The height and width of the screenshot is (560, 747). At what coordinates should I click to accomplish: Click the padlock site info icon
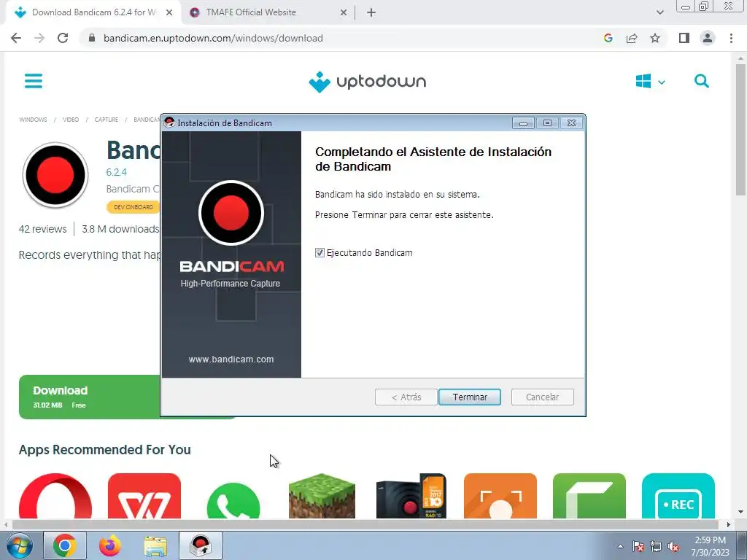tap(92, 38)
